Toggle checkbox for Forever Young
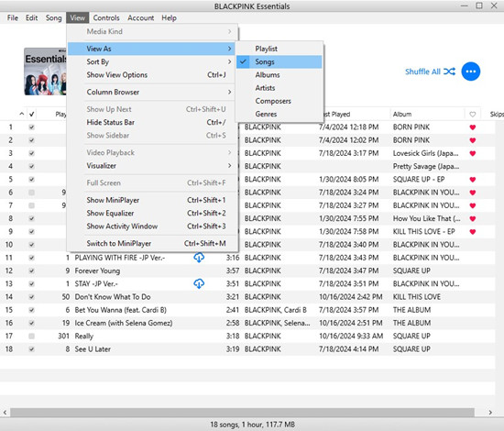Screen dimensions: 504x431 31,271
